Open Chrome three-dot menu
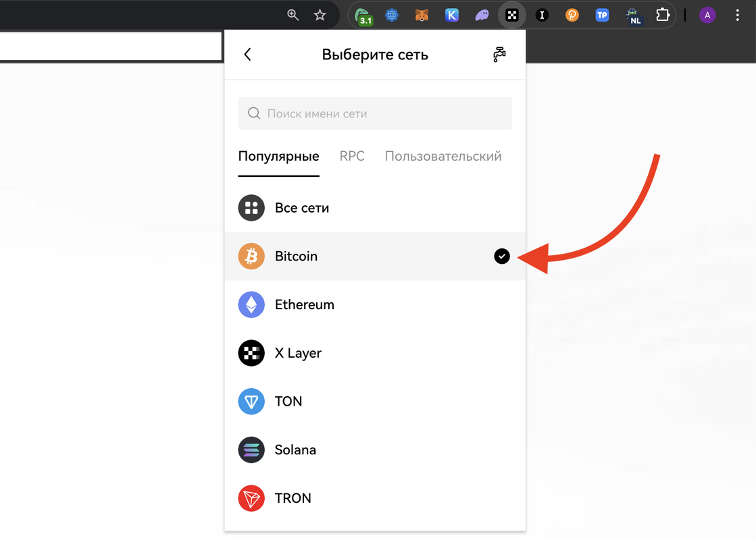 coord(737,16)
